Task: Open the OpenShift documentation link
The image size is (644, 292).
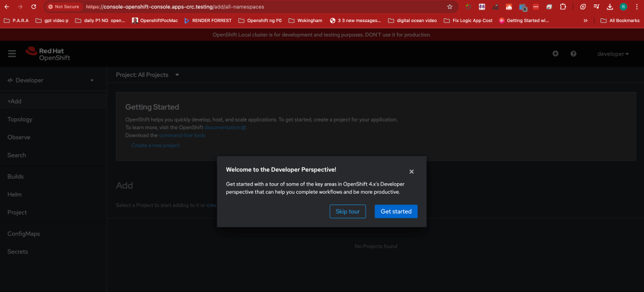Action: point(225,127)
